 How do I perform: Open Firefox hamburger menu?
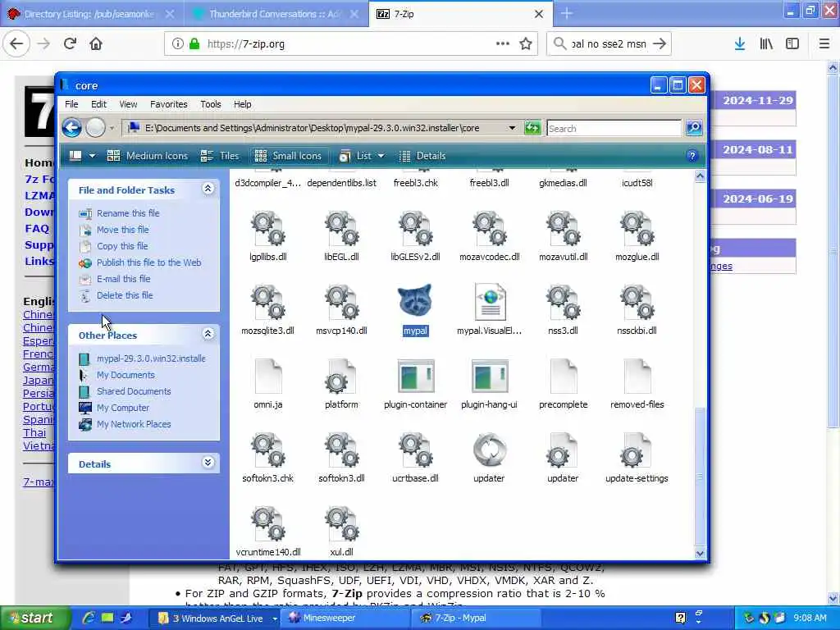tap(824, 43)
